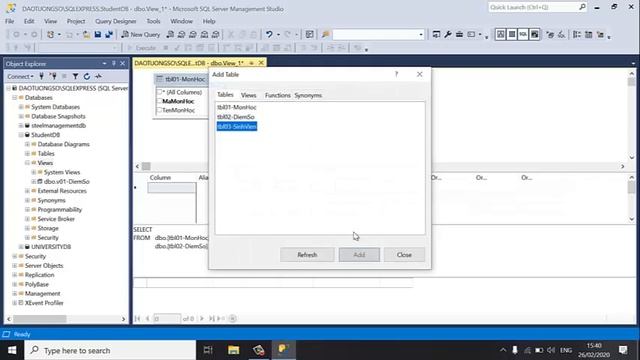Switch to the Functions tab in Add Table
Screen dimensions: 640x360
click(x=278, y=95)
